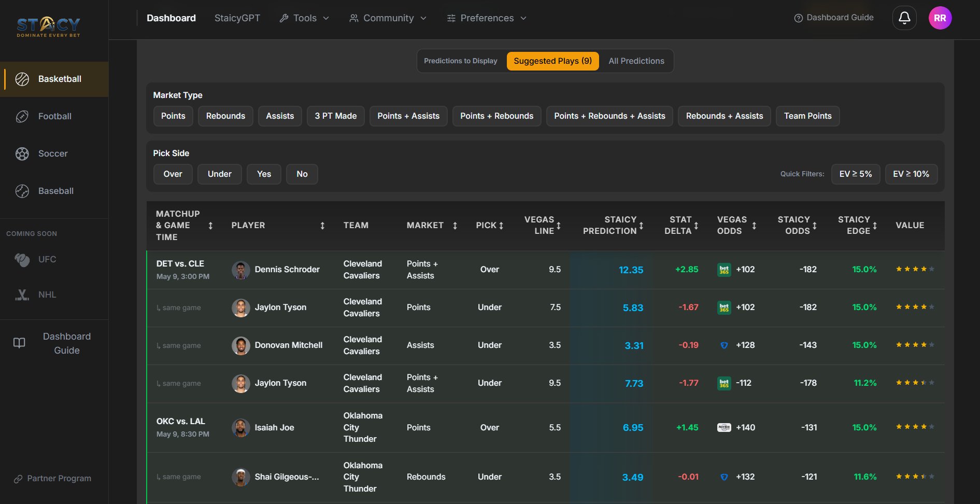This screenshot has height=504, width=980.
Task: Switch to All Predictions tab
Action: click(636, 61)
